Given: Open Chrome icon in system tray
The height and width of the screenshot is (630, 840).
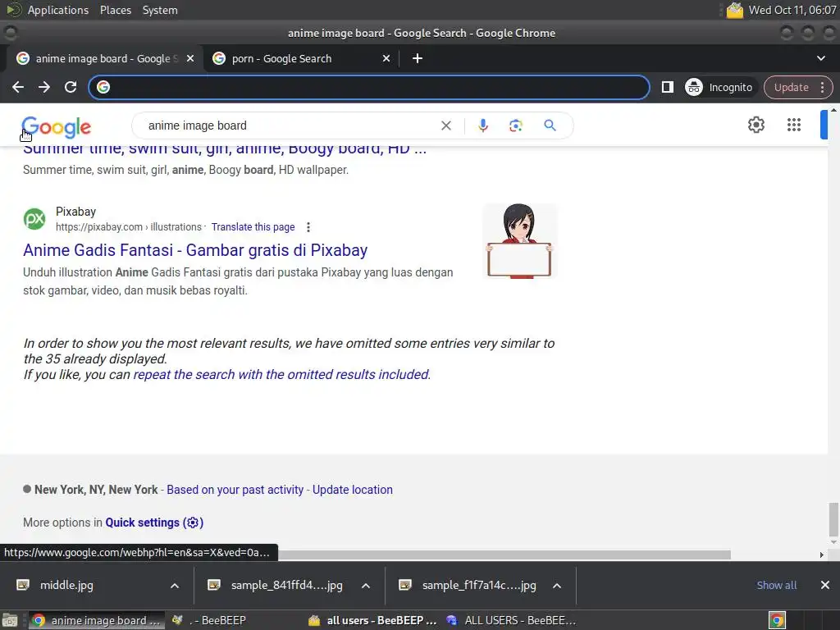Looking at the screenshot, I should (777, 620).
